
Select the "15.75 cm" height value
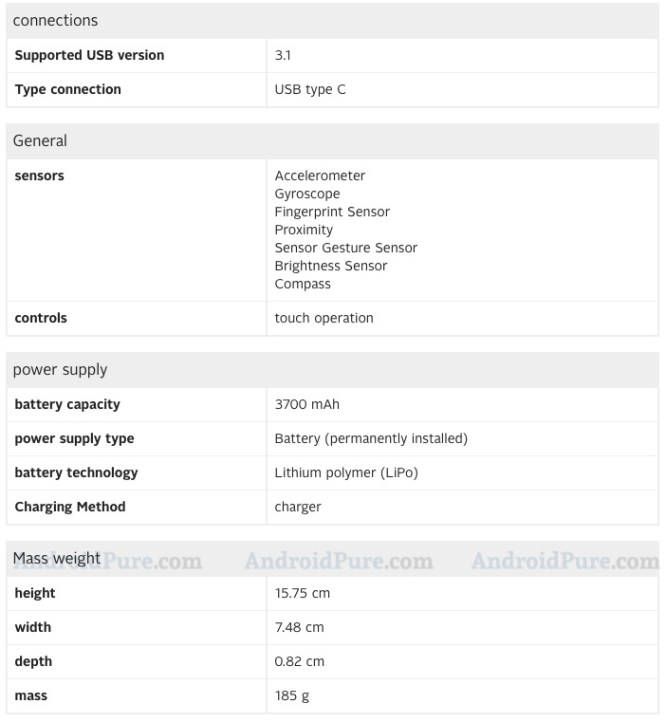302,593
